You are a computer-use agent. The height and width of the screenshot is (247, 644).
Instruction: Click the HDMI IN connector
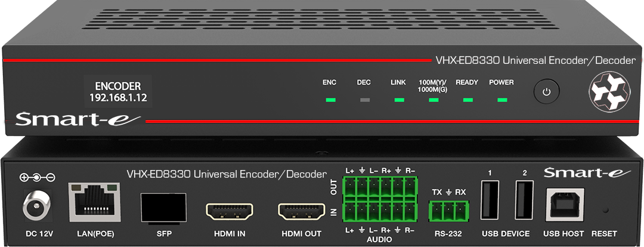tap(229, 212)
